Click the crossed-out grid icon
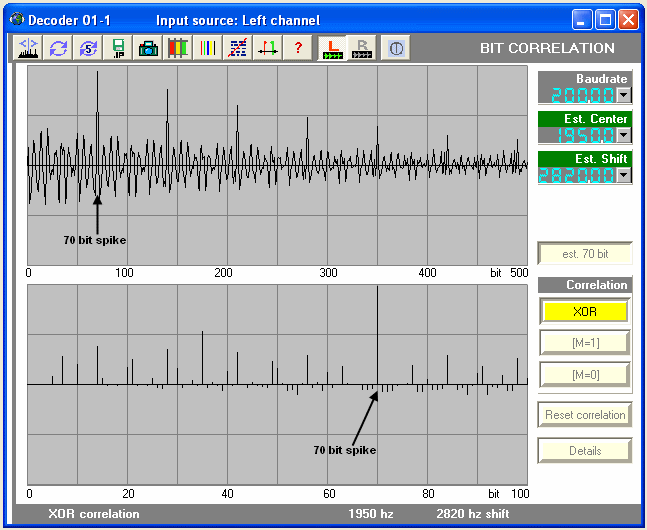647x530 pixels. (238, 47)
